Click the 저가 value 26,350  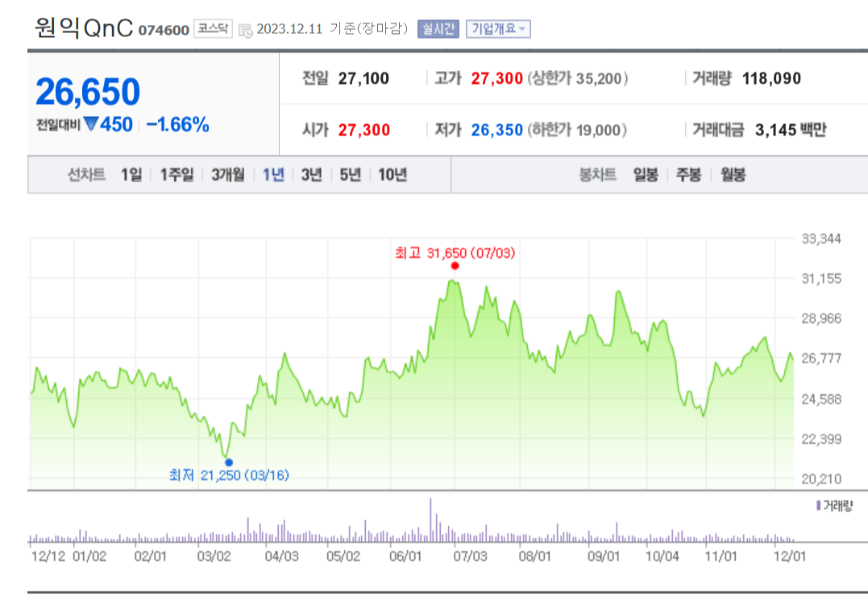click(497, 130)
